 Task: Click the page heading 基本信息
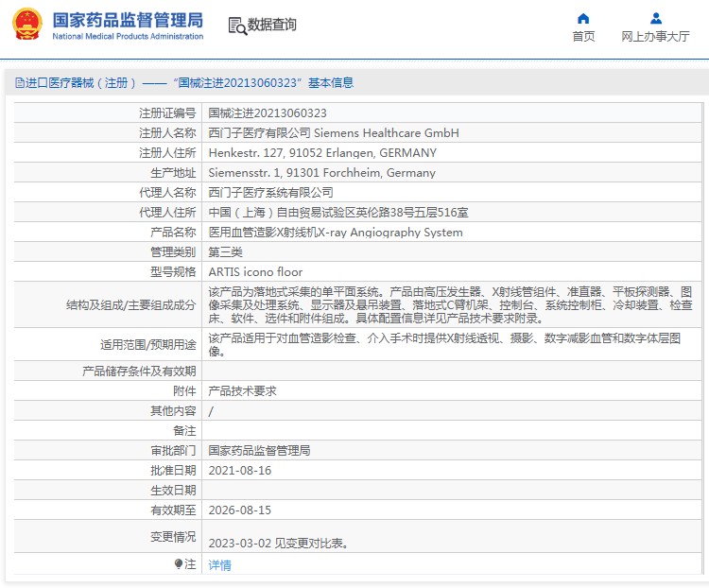point(331,83)
